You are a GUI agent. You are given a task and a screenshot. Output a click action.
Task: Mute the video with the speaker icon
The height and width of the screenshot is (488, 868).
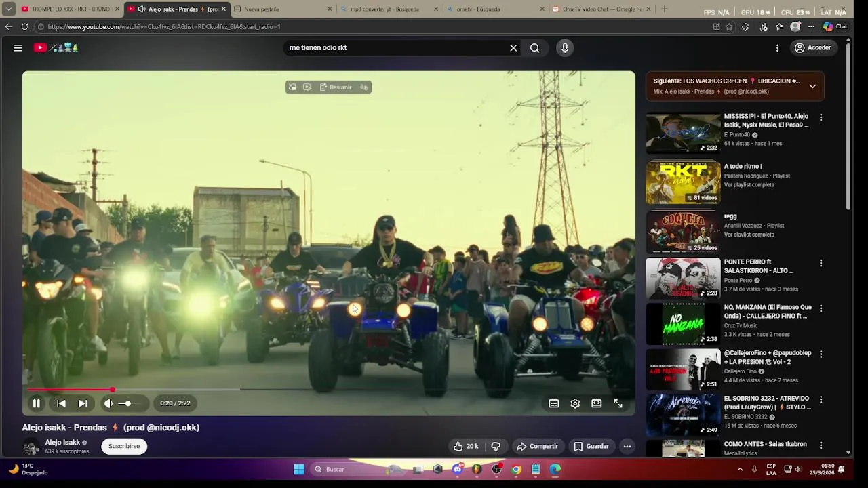108,403
